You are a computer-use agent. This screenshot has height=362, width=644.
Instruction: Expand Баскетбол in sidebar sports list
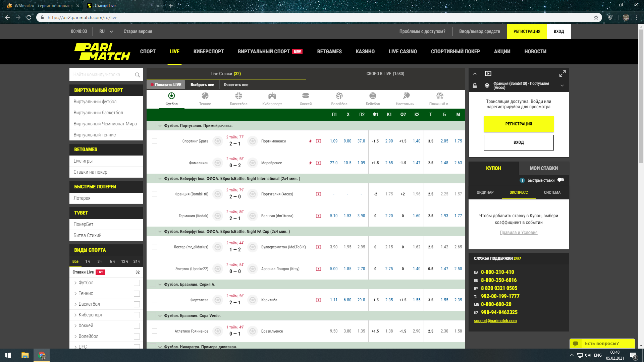click(75, 304)
